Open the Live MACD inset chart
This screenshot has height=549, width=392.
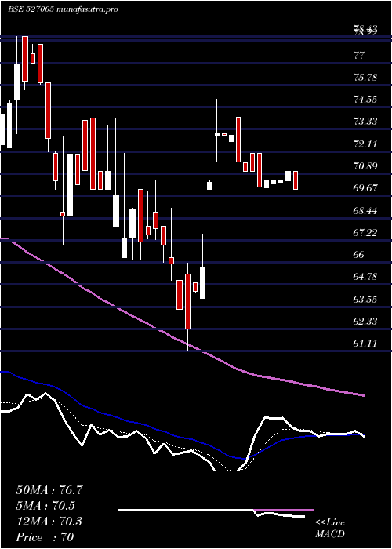(216, 510)
